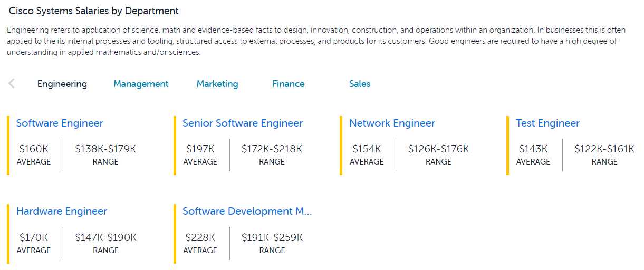Screen dimensions: 644x270
Task: Click the Cisco Systems Salaries by Department heading
Action: pyautogui.click(x=94, y=11)
